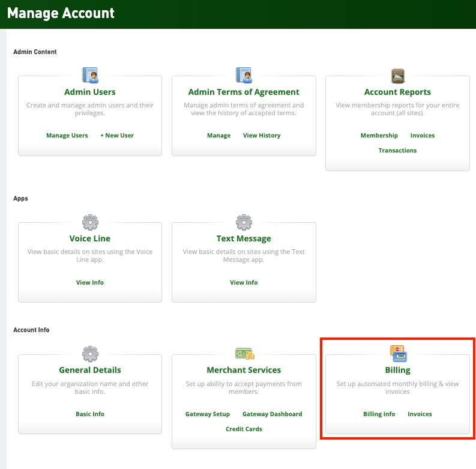Click the Text Message card title
Image resolution: width=476 pixels, height=469 pixels.
pyautogui.click(x=244, y=239)
